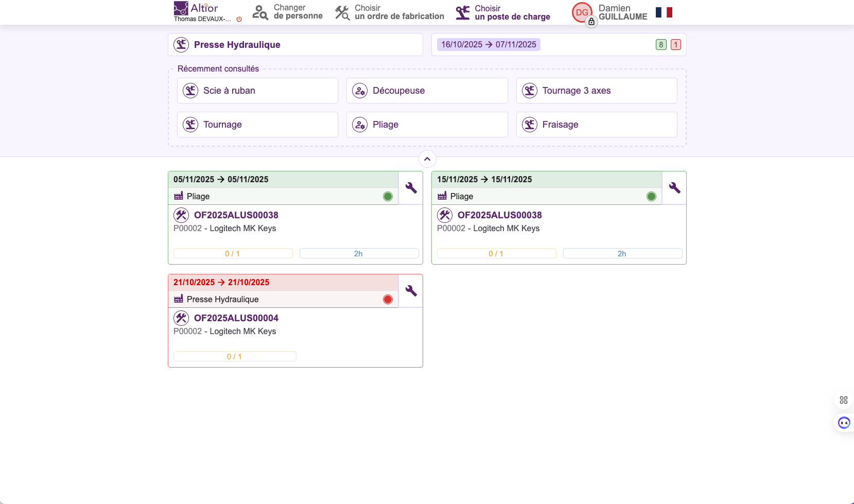Click 0 / 1 progress bar on 21/10/2025 card
This screenshot has height=504, width=854.
pyautogui.click(x=235, y=356)
